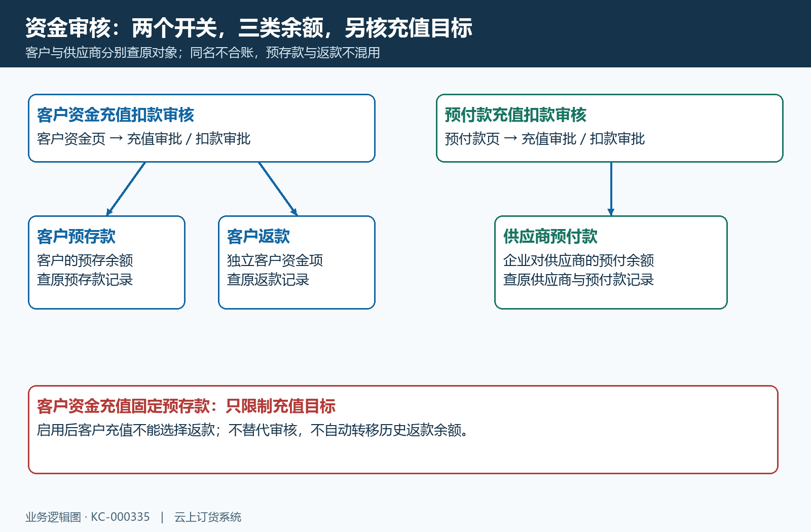Click the subtitle starting with 客户与供应商分别查原对象
811x532 pixels.
pos(203,53)
